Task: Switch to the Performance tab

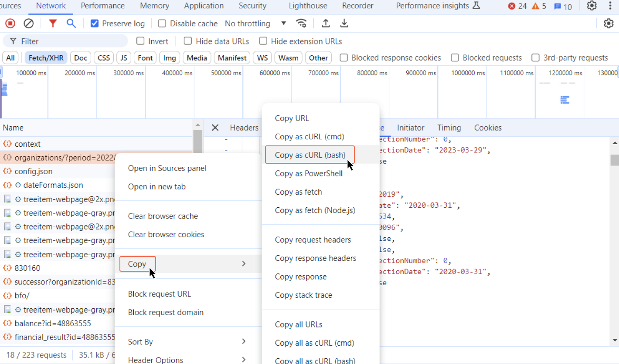Action: coord(102,6)
